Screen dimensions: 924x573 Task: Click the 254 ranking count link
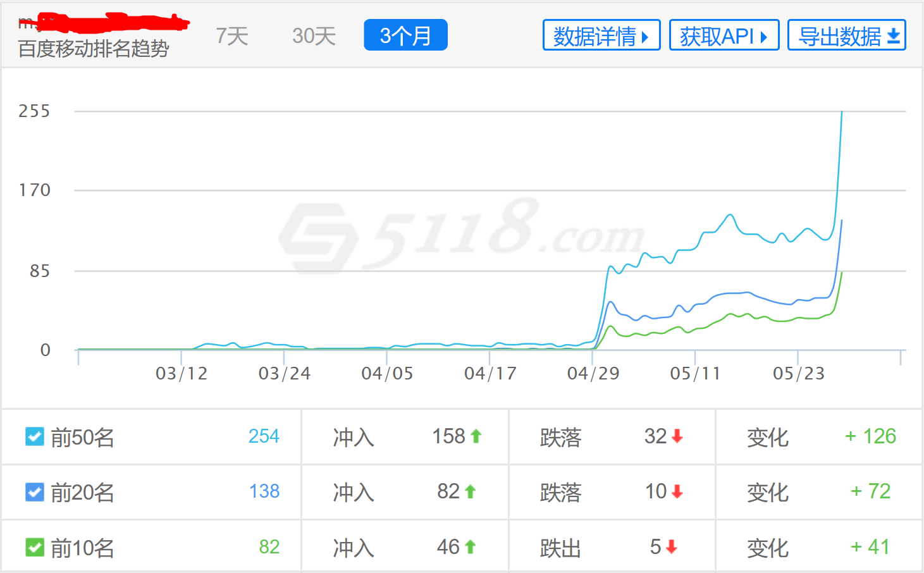pyautogui.click(x=264, y=436)
